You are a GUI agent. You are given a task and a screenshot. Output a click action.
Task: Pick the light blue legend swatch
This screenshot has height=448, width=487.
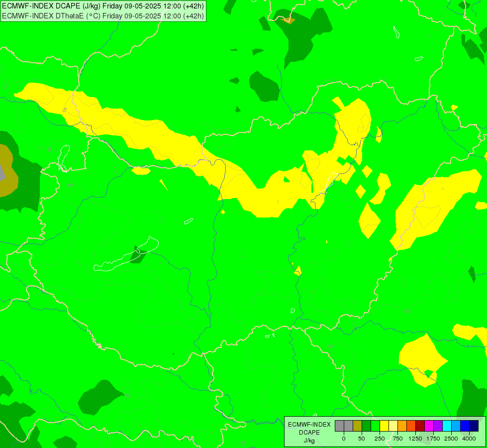click(456, 426)
